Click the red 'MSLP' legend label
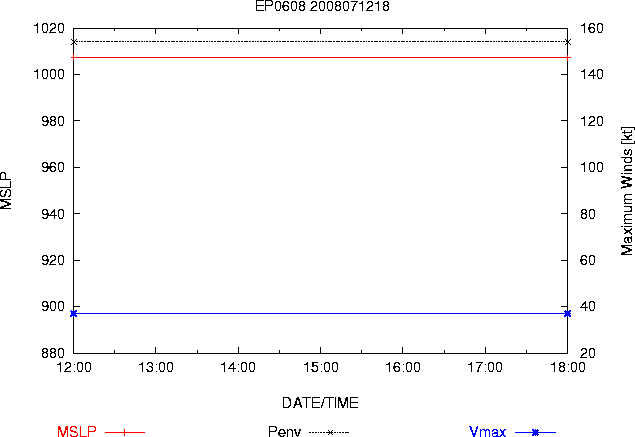The image size is (635, 437). coord(77,431)
